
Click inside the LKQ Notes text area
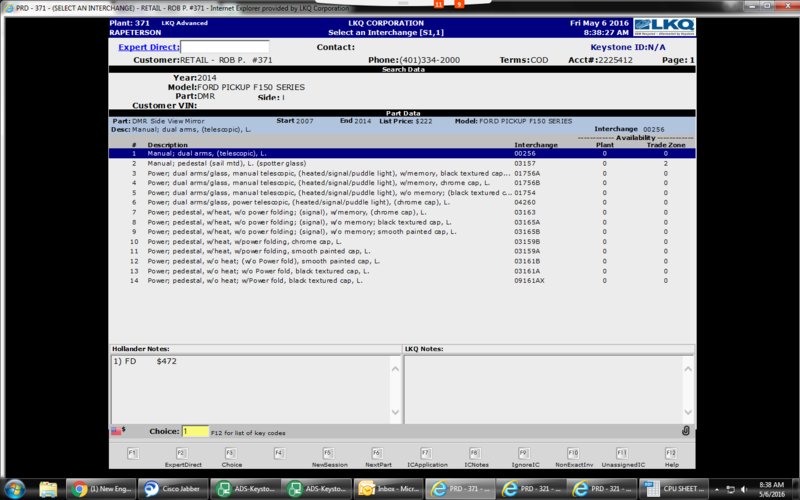pyautogui.click(x=544, y=389)
